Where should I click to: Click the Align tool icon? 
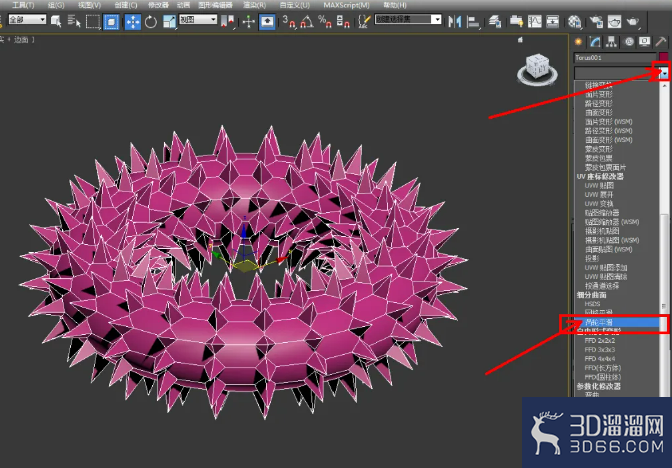[x=473, y=21]
